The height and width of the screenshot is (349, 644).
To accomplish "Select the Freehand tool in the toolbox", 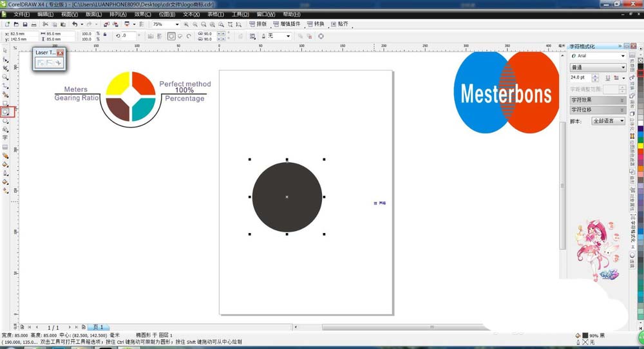I will [5, 86].
